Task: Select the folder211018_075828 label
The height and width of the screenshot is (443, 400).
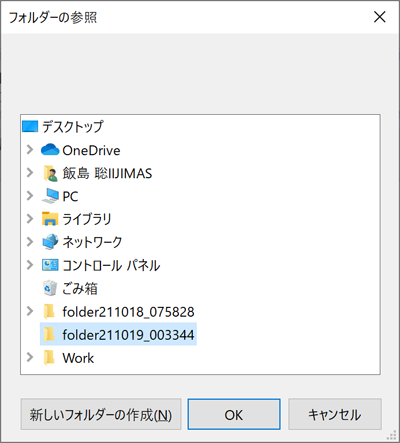Action: [128, 312]
